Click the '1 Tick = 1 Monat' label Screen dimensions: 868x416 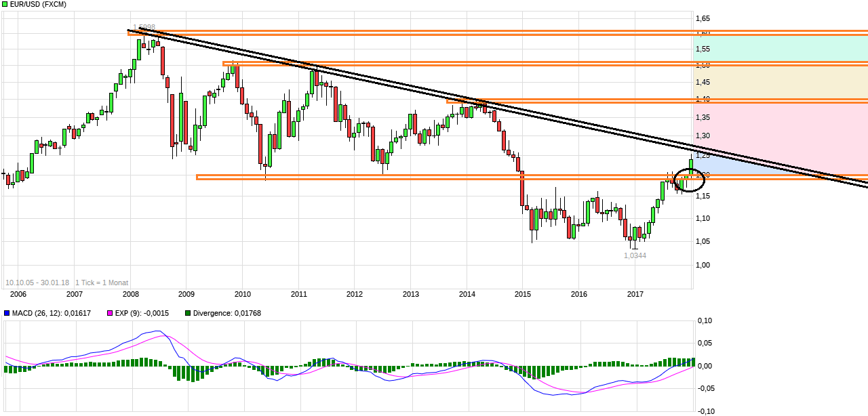102,283
